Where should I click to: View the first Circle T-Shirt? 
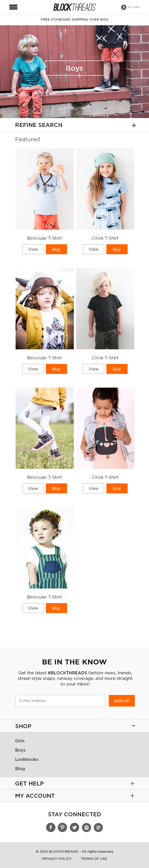94,249
